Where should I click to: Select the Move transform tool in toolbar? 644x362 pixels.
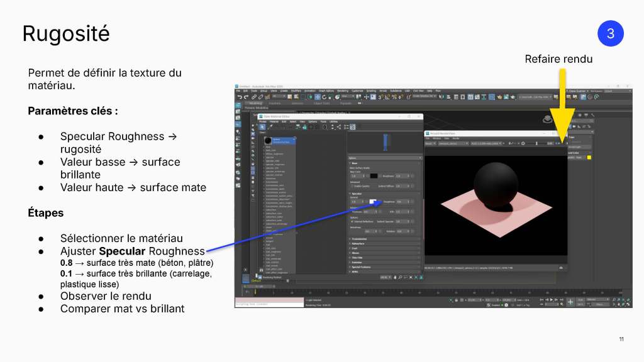318,97
